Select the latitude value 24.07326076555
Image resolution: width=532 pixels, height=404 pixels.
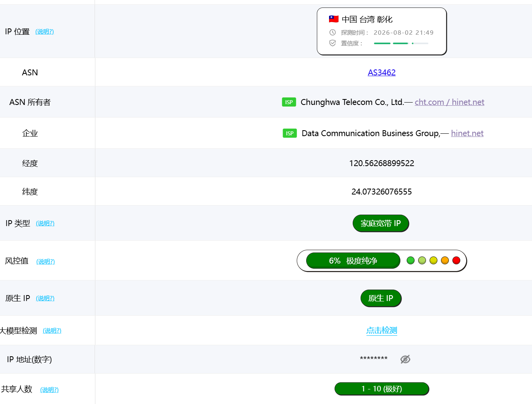tap(381, 191)
